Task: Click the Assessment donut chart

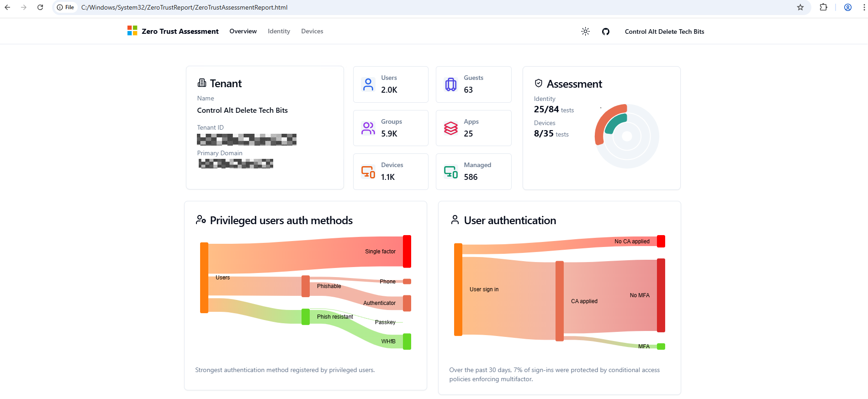Action: click(627, 136)
